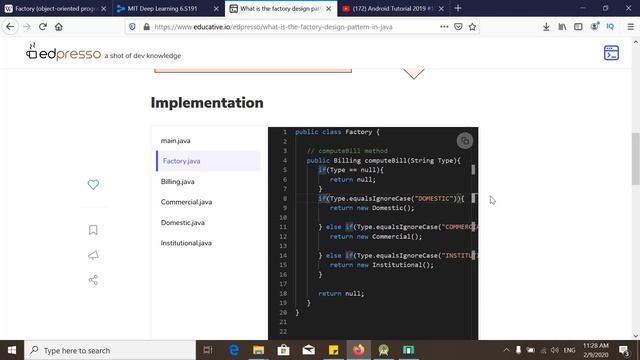Image resolution: width=640 pixels, height=360 pixels.
Task: Open the downloads panel
Action: tap(546, 27)
